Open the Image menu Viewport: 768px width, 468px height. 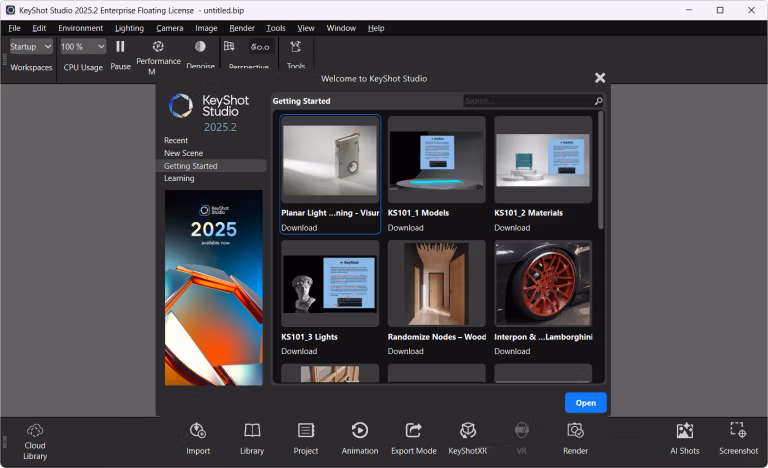[206, 28]
